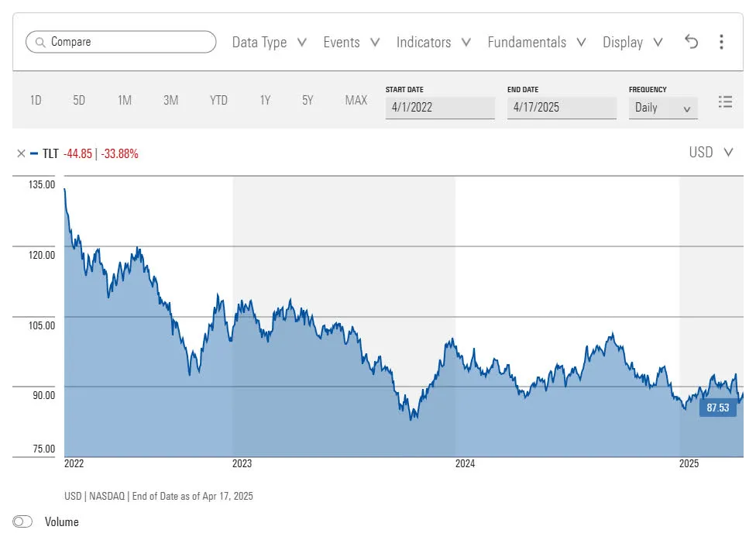
Task: Open the Display options menu
Action: pyautogui.click(x=632, y=43)
